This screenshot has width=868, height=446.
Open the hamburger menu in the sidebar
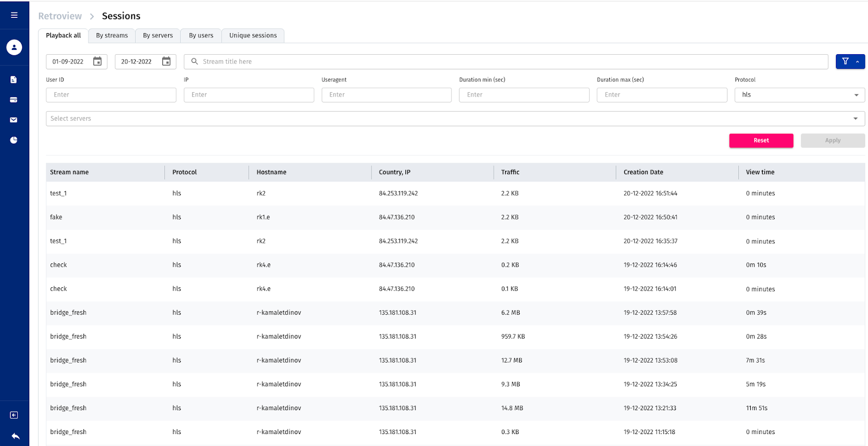14,15
